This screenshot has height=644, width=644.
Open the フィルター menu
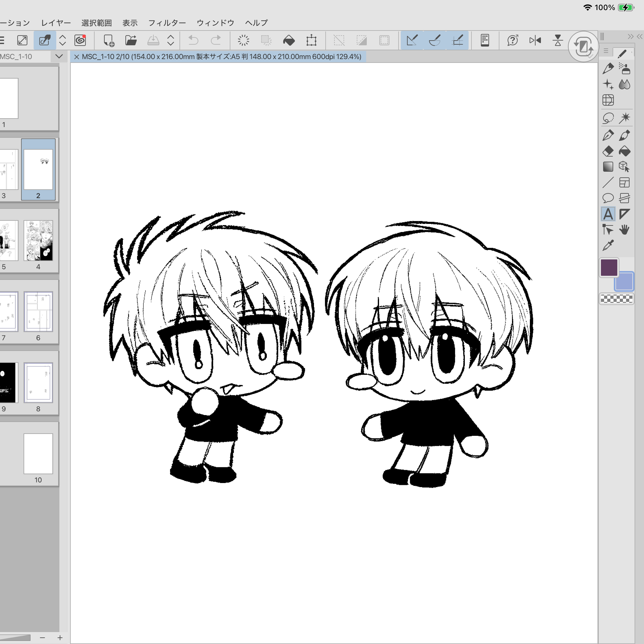coord(167,23)
